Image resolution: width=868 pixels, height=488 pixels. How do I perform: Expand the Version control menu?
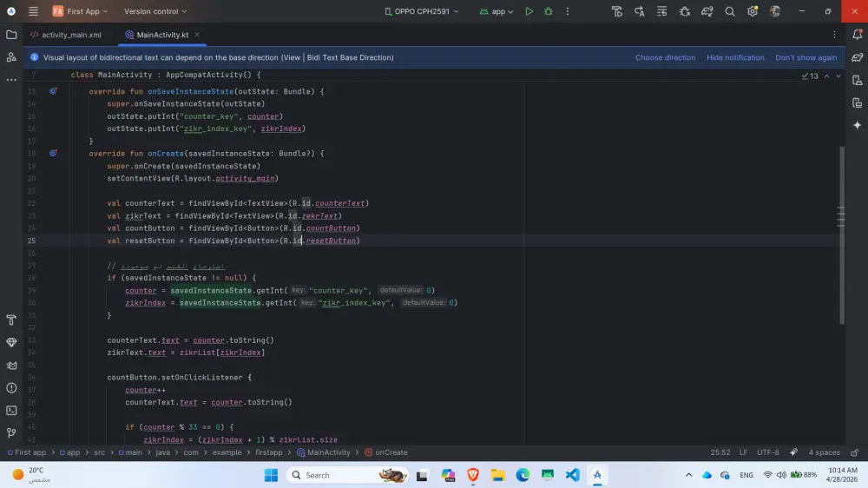(x=155, y=11)
